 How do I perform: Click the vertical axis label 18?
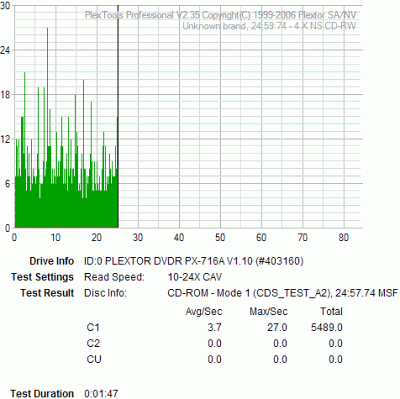pos(5,94)
